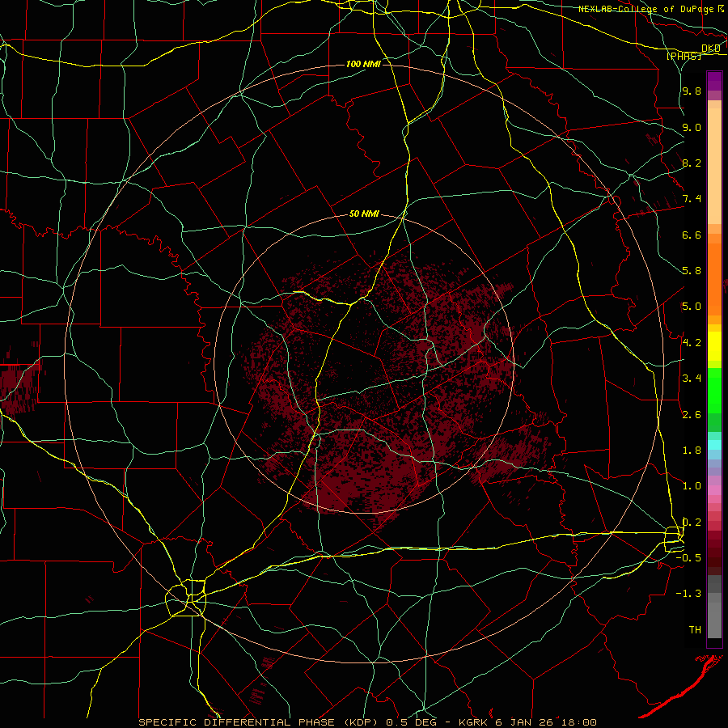Image resolution: width=728 pixels, height=728 pixels.
Task: Click the 1.8 value on color scale
Action: tap(692, 451)
